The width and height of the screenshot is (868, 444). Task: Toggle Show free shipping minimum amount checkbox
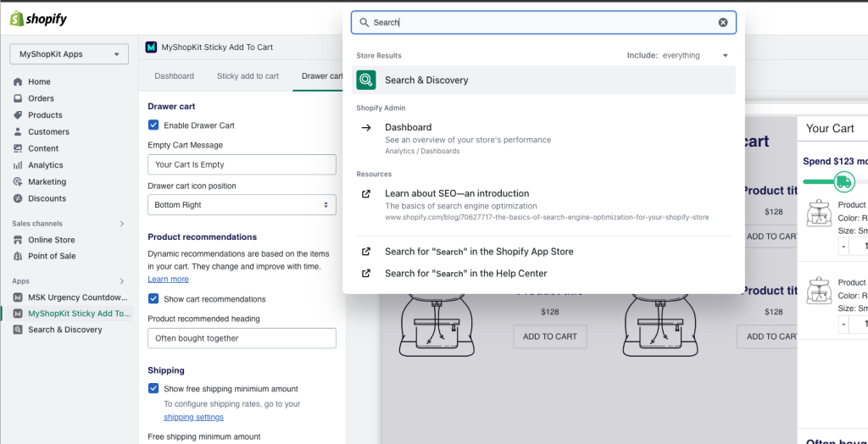point(153,388)
